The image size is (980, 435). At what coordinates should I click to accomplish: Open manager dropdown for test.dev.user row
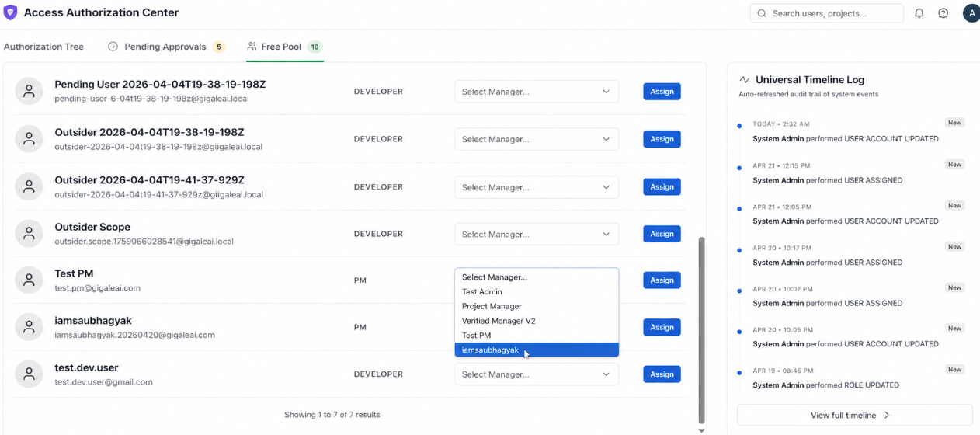[x=537, y=374]
